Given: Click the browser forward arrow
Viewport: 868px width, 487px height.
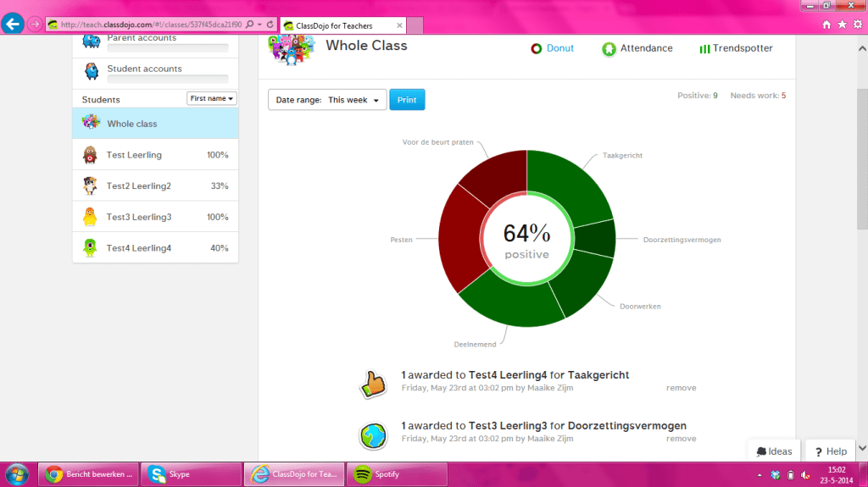Looking at the screenshot, I should 34,25.
